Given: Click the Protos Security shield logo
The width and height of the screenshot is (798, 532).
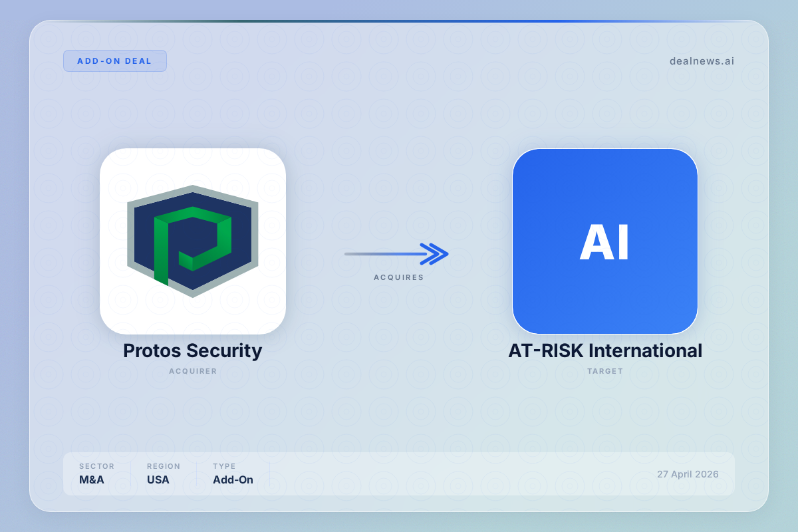Looking at the screenshot, I should 193,241.
